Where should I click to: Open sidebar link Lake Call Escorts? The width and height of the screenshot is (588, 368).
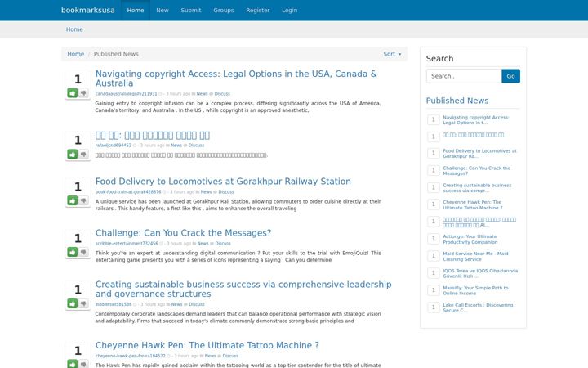click(478, 307)
